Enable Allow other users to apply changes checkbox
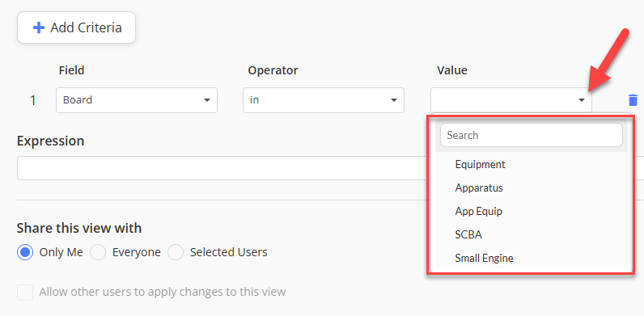This screenshot has width=644, height=316. click(x=25, y=293)
